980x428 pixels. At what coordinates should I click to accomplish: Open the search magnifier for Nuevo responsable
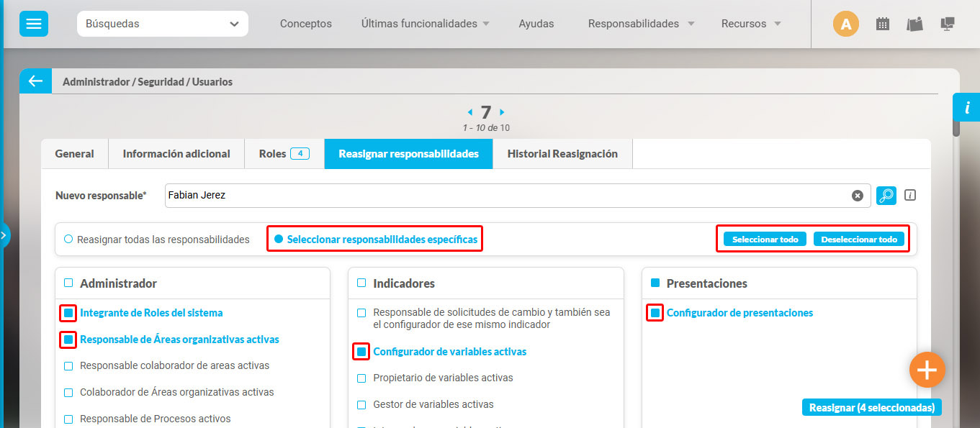click(x=886, y=195)
